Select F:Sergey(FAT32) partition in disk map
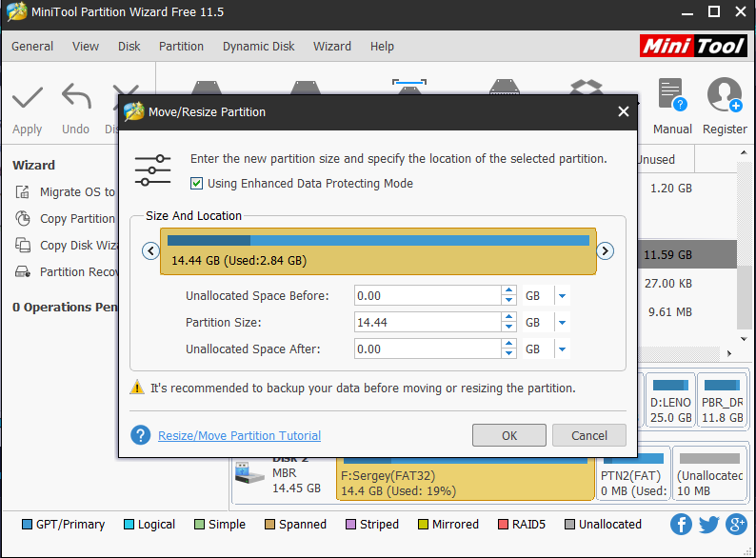 point(466,478)
